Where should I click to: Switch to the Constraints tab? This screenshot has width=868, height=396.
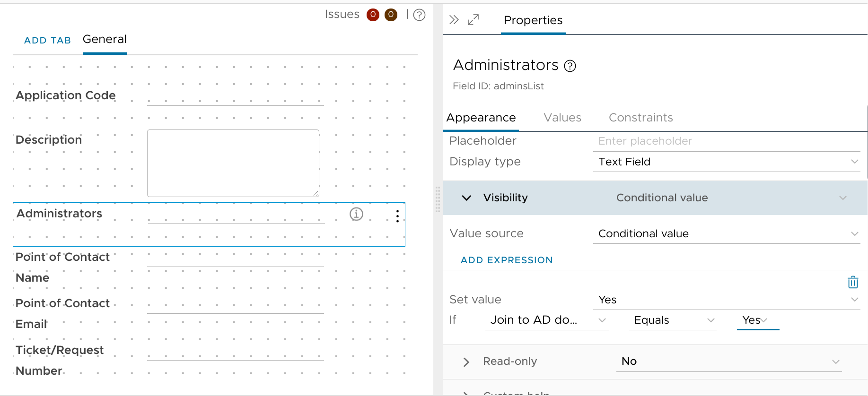(x=640, y=118)
